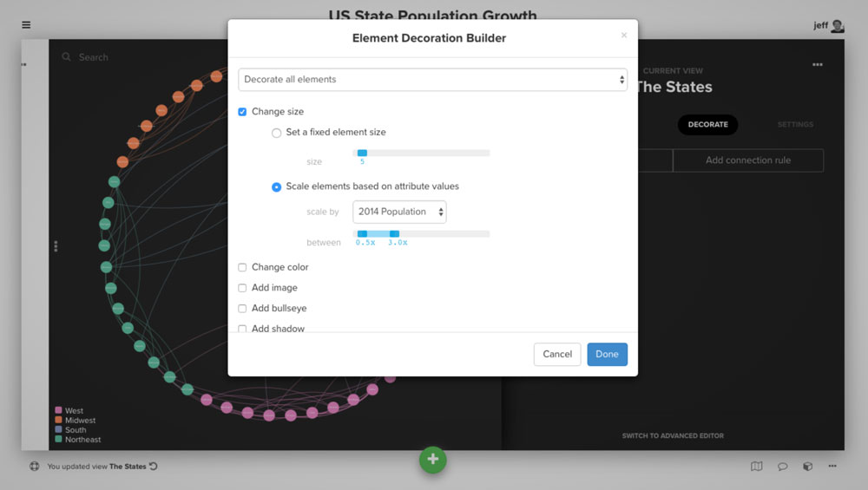Open the hamburger menu in the top-left
This screenshot has width=868, height=490.
click(26, 25)
